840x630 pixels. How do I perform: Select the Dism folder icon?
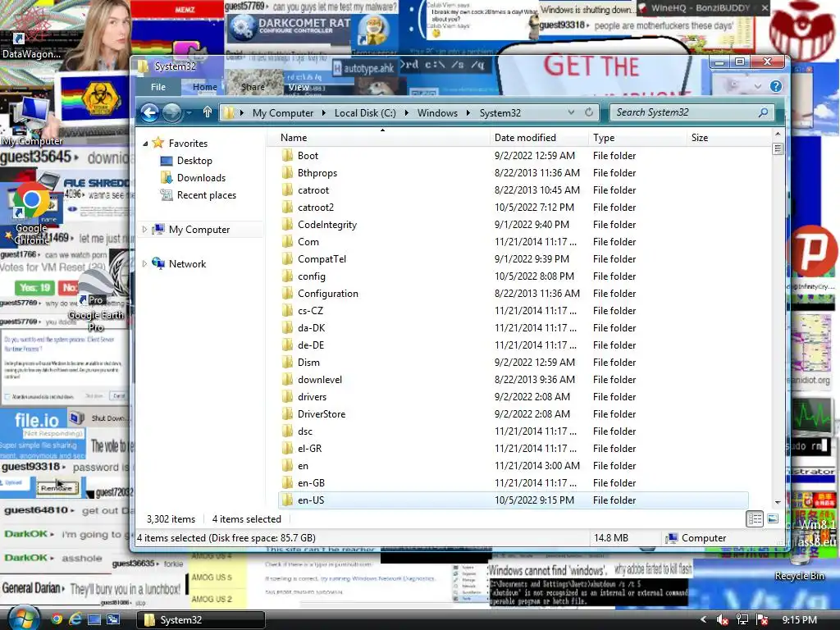pos(288,362)
